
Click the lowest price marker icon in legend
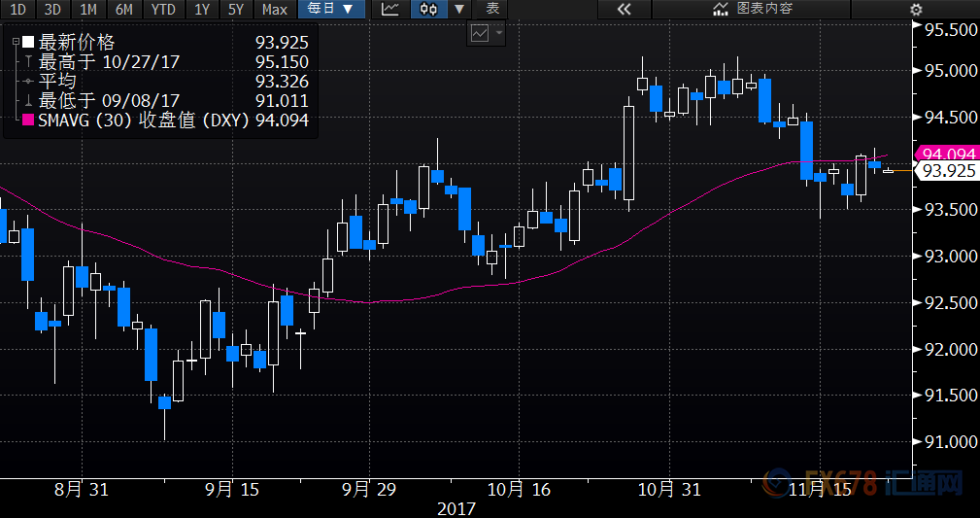pyautogui.click(x=29, y=101)
